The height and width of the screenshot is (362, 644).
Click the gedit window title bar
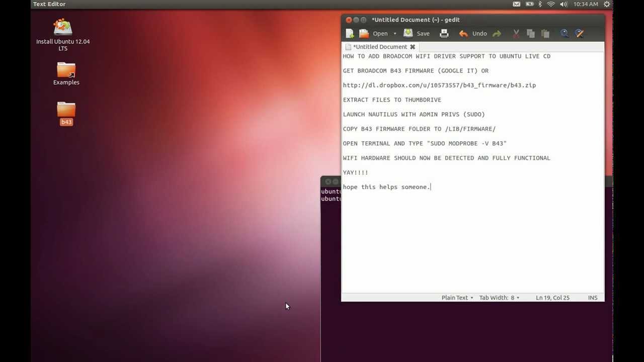(x=473, y=20)
